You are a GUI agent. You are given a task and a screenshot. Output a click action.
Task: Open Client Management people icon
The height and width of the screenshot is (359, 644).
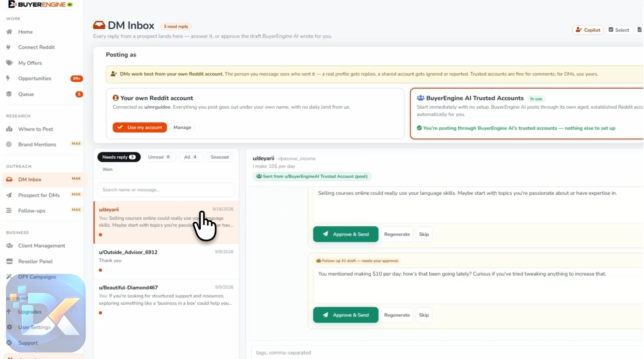point(9,245)
